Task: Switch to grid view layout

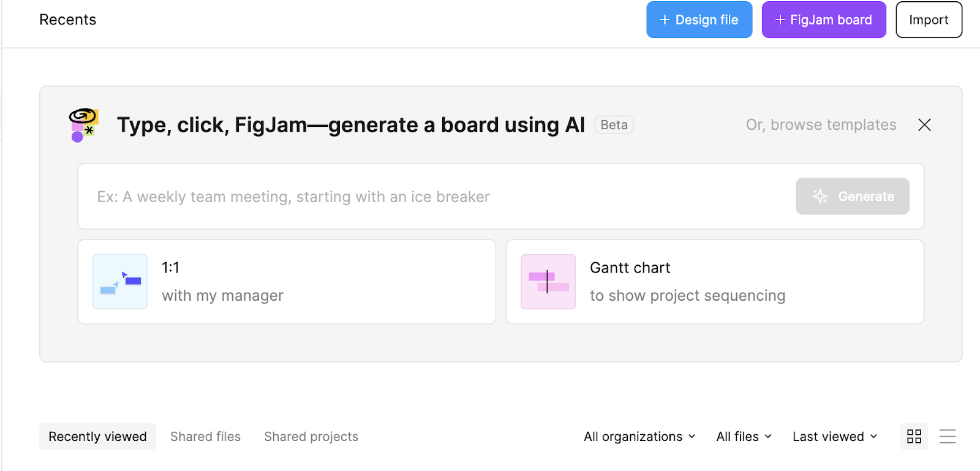Action: [x=914, y=436]
